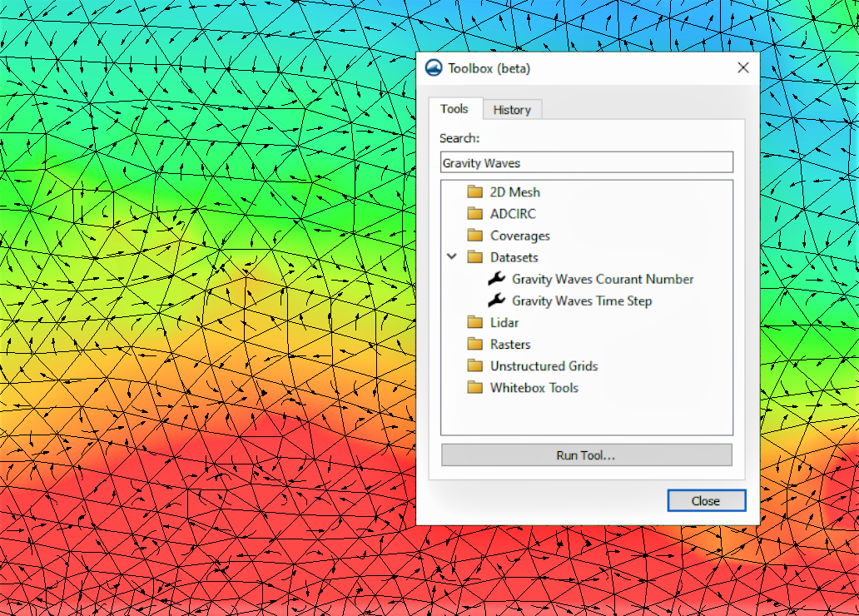Click the wrench icon for Gravity Waves Time Step
The width and height of the screenshot is (859, 616).
click(495, 301)
